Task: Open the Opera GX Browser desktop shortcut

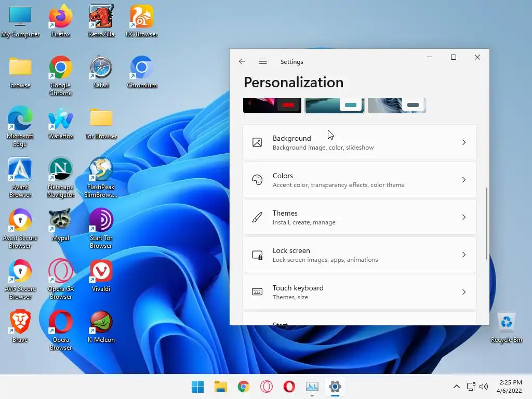Action: coord(60,279)
